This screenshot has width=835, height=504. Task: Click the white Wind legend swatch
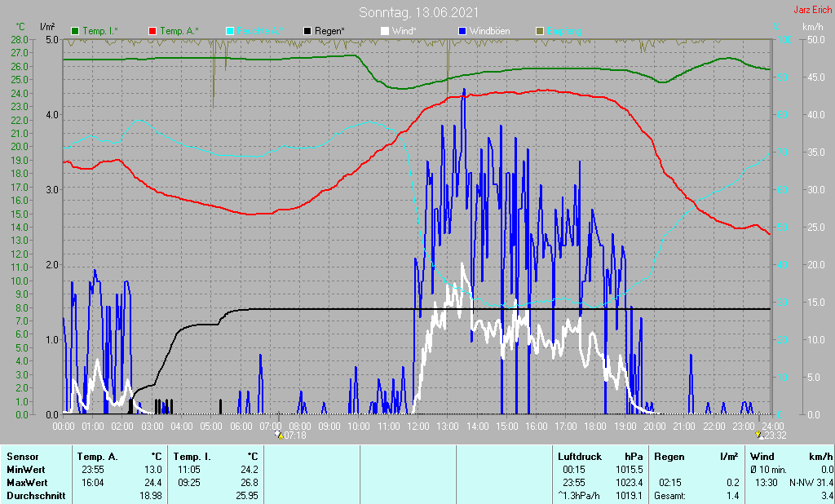(x=385, y=31)
